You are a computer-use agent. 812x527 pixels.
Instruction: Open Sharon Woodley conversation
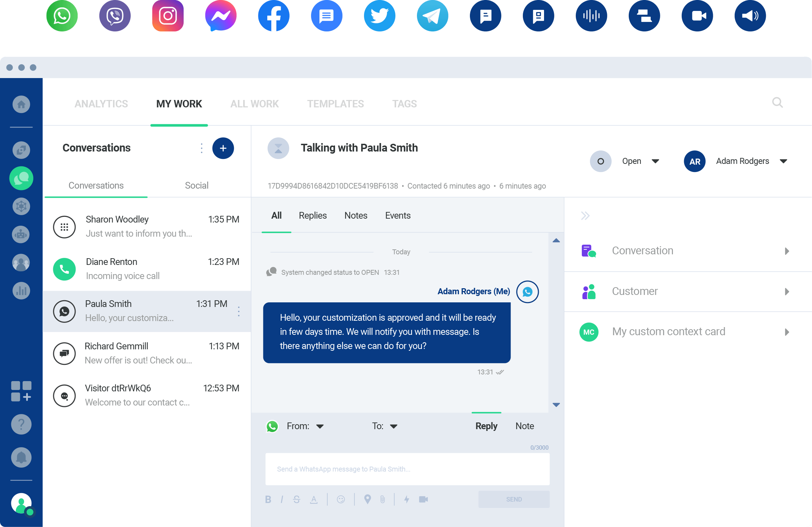(147, 226)
